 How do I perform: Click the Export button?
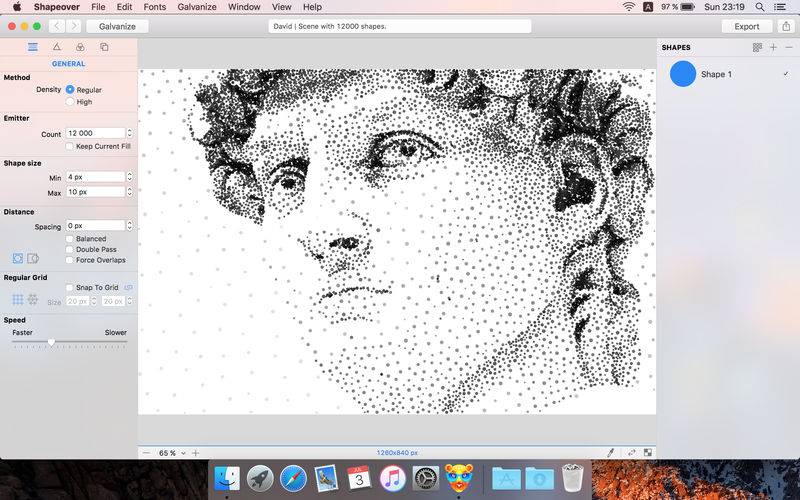click(747, 27)
